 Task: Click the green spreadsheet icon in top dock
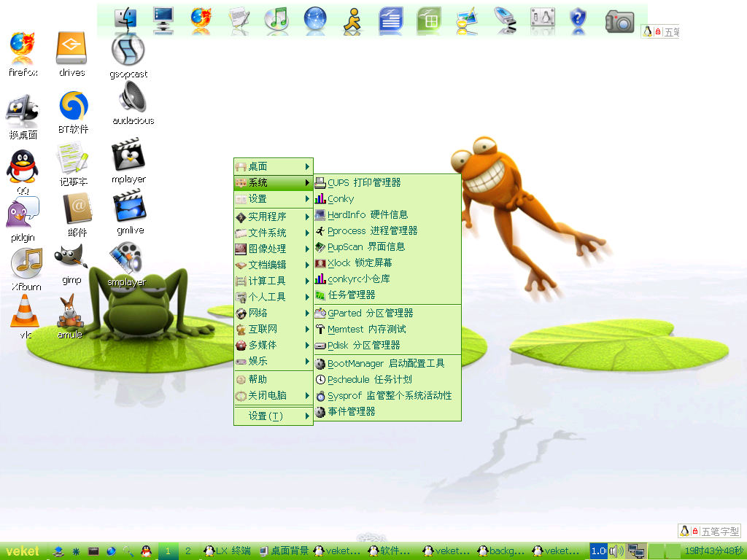pyautogui.click(x=429, y=20)
